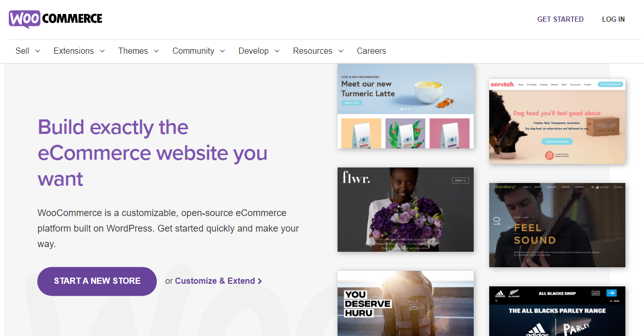
Task: Open the Get Started link
Action: tap(560, 19)
